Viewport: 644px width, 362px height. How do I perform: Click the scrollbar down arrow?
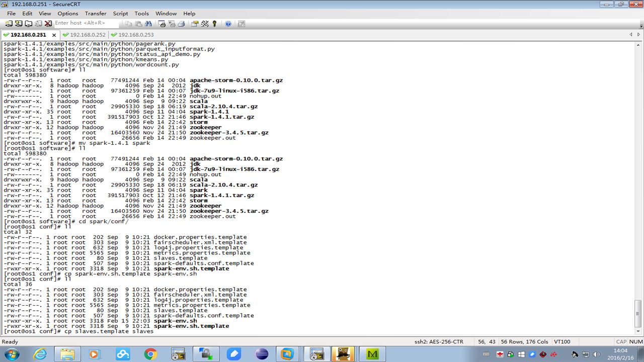click(639, 331)
